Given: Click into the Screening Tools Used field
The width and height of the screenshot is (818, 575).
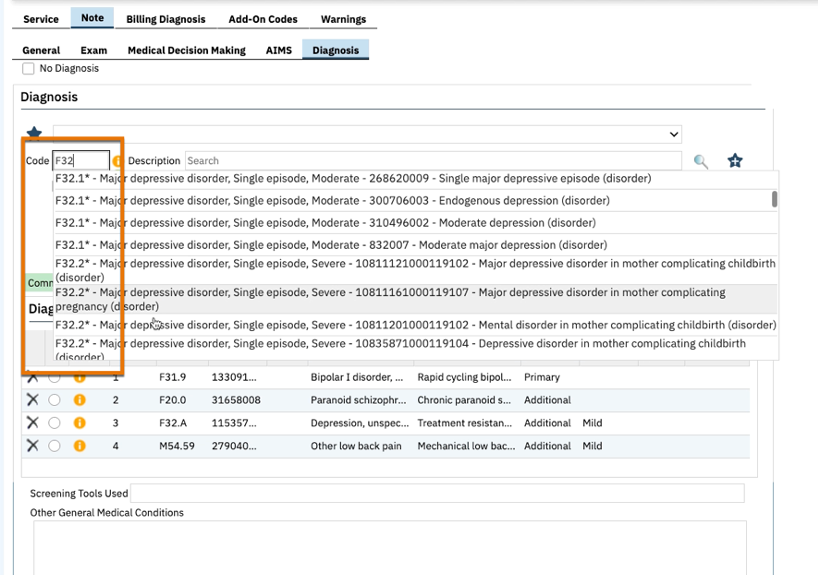Looking at the screenshot, I should pos(437,493).
